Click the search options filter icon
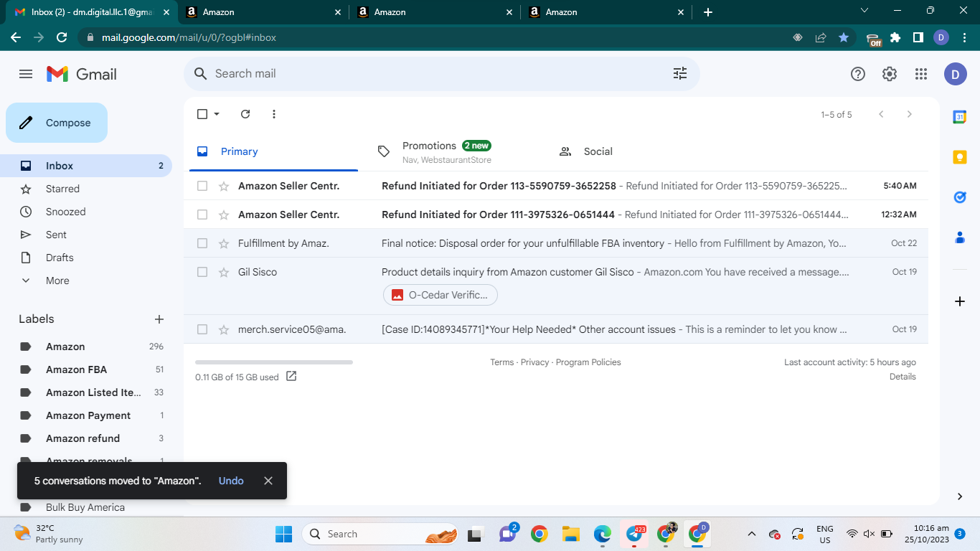This screenshot has width=980, height=551. (679, 73)
